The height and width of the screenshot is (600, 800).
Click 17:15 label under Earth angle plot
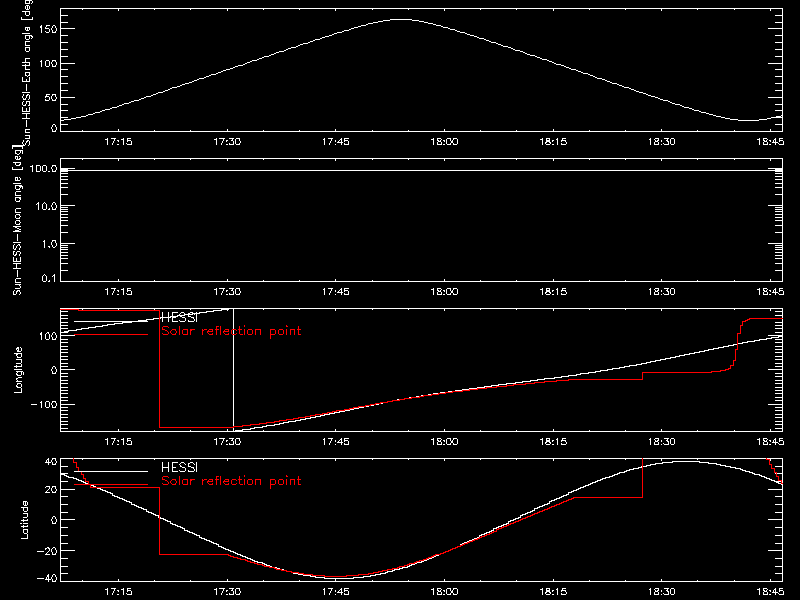118,142
